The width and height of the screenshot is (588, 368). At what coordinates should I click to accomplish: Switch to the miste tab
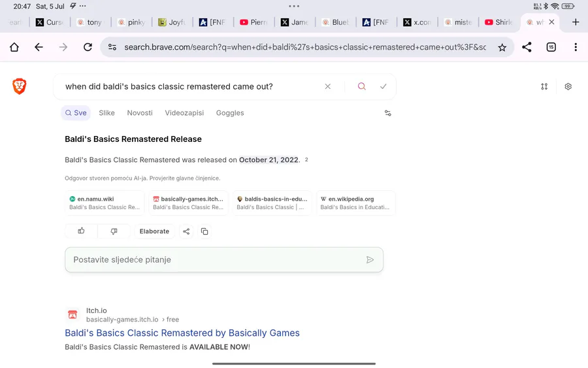coord(458,22)
